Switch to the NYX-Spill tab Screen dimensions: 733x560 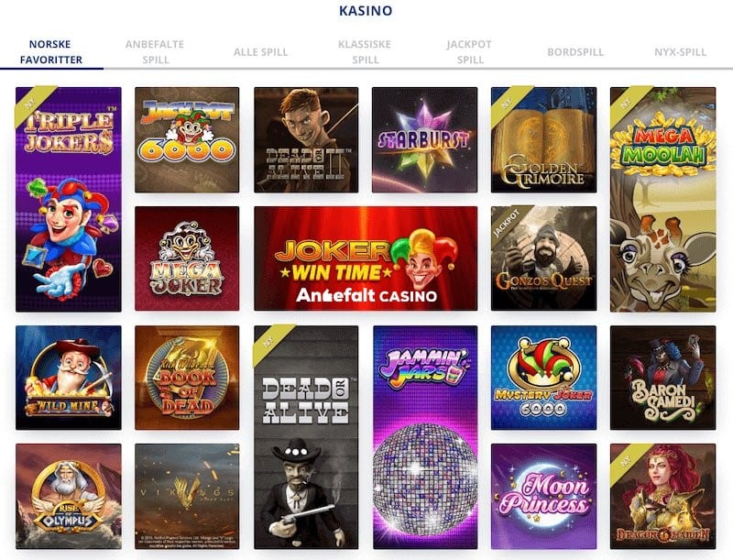click(680, 52)
